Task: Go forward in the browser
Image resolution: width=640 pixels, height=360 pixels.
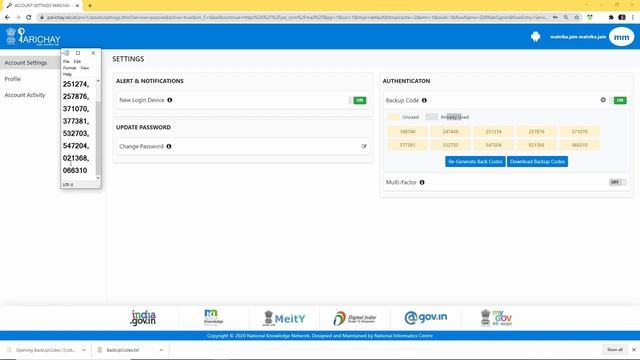Action: click(18, 17)
